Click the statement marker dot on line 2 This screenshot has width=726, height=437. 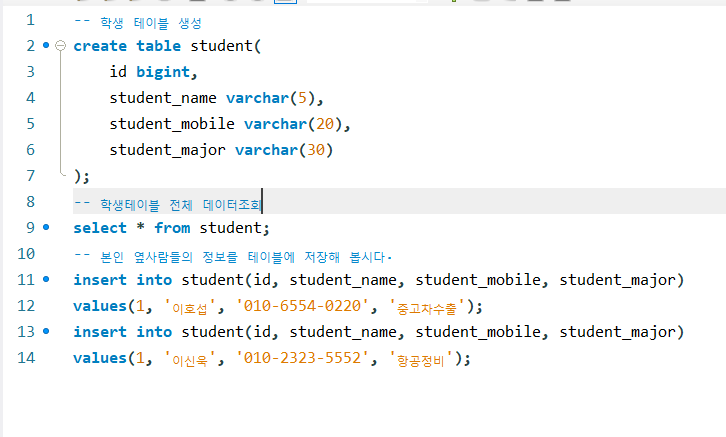click(46, 45)
